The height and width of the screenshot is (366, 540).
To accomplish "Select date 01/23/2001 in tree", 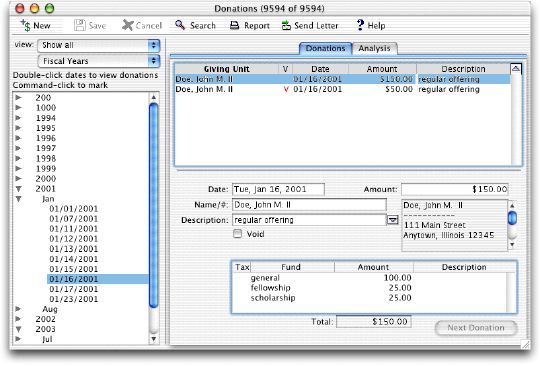I will point(74,299).
